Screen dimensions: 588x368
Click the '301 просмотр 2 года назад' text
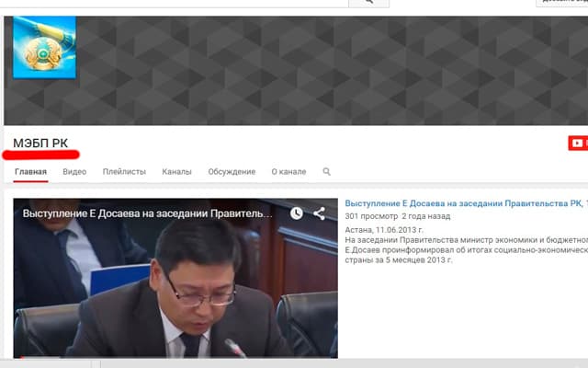click(x=398, y=216)
